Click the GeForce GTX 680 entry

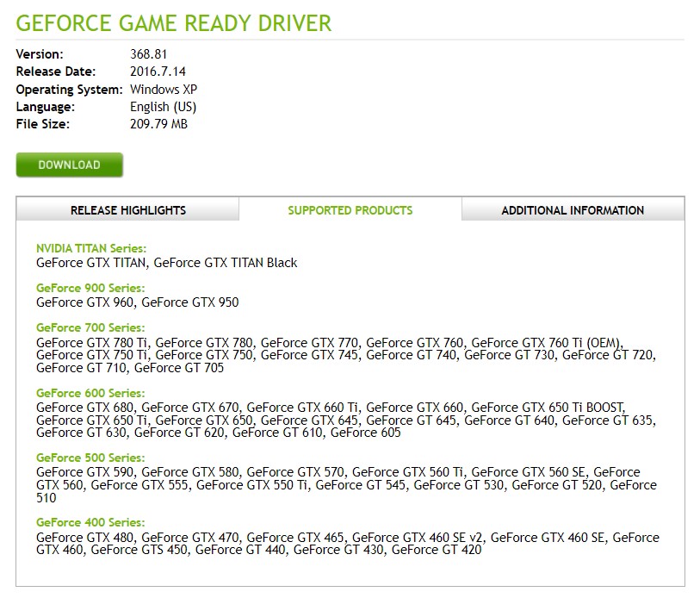click(x=85, y=408)
